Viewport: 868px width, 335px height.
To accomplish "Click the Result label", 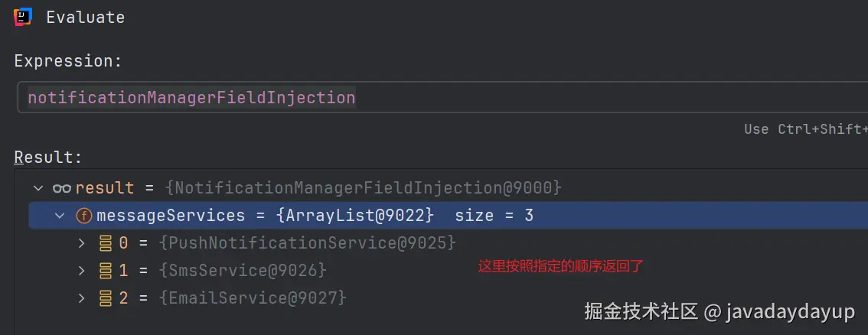I will tap(48, 158).
